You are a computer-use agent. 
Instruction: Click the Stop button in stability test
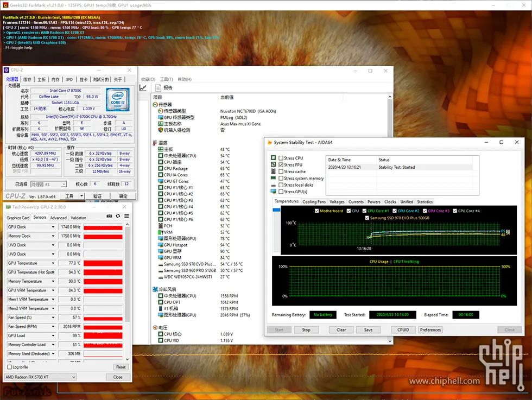pos(306,330)
